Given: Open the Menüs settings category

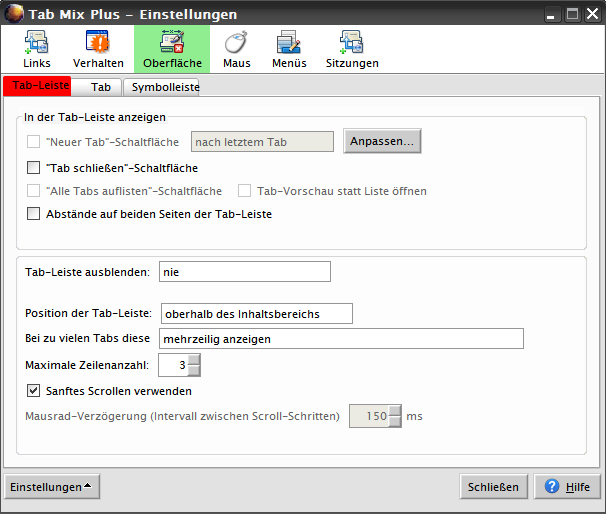Looking at the screenshot, I should (x=289, y=49).
